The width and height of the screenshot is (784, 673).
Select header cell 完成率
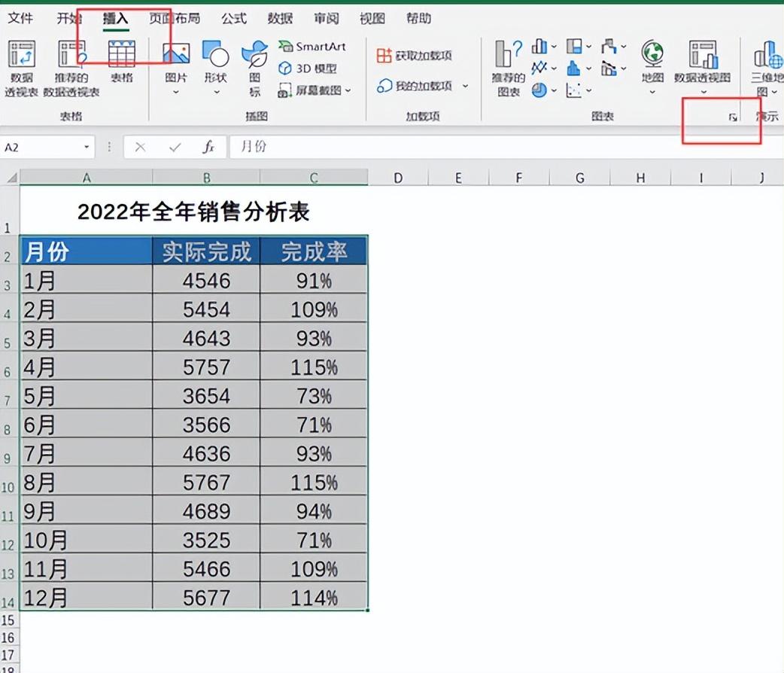pyautogui.click(x=314, y=251)
